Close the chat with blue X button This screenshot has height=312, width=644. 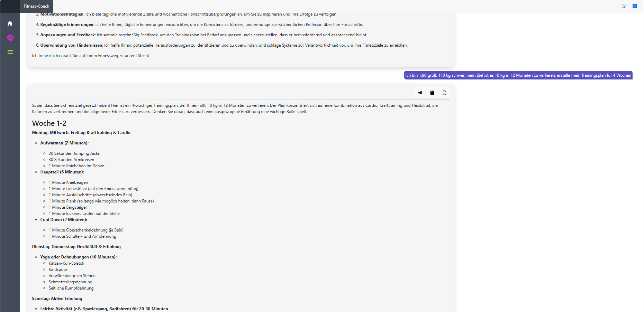(x=635, y=6)
